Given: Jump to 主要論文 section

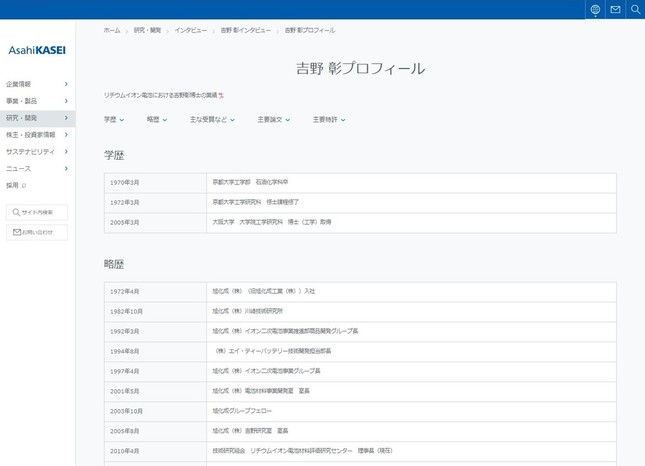Looking at the screenshot, I should pos(273,120).
